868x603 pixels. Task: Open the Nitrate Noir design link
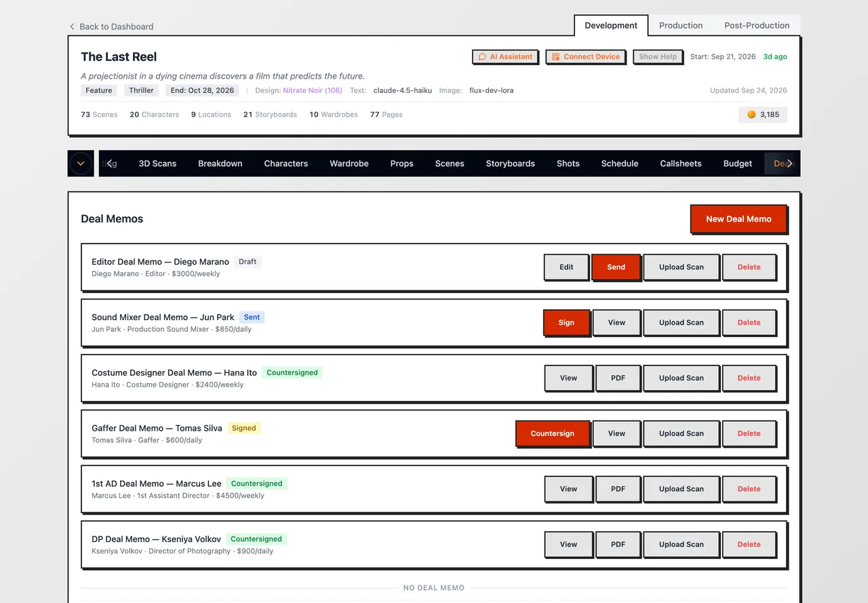pyautogui.click(x=313, y=90)
